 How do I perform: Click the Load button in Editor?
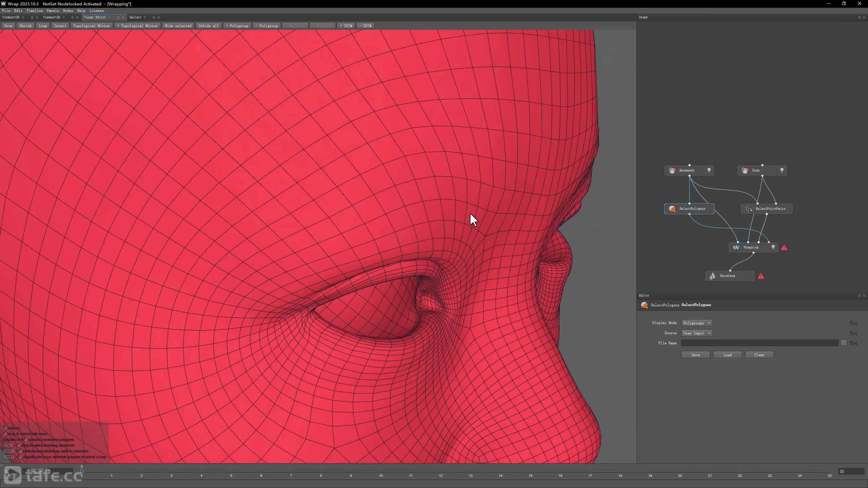(x=728, y=355)
